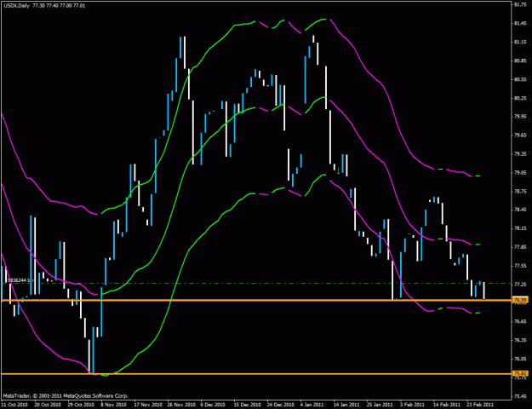The height and width of the screenshot is (409, 532).
Task: Click the 79.35 price axis label
Action: pos(520,154)
